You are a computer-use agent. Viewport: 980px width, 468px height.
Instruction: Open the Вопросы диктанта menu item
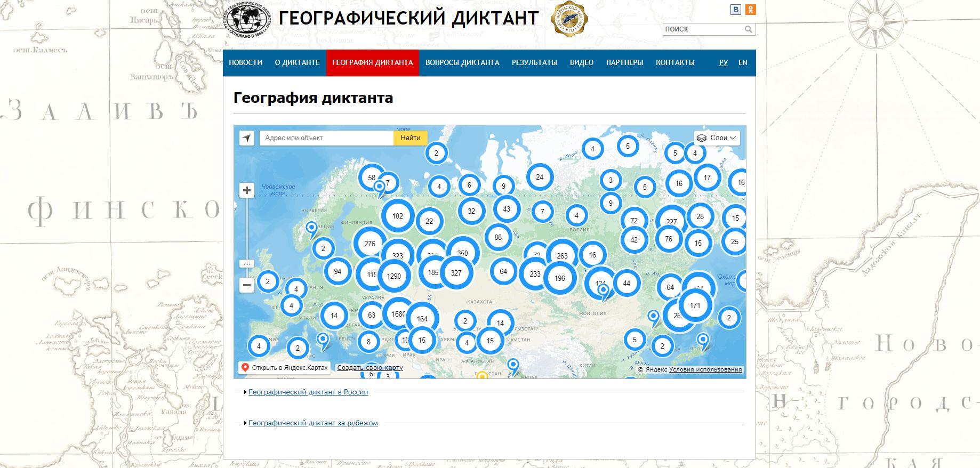462,62
